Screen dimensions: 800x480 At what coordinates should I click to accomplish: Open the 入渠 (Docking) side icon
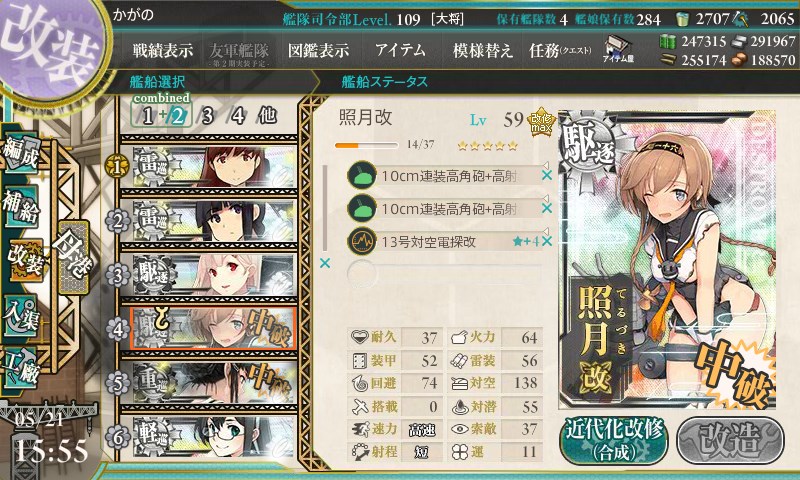coord(21,316)
